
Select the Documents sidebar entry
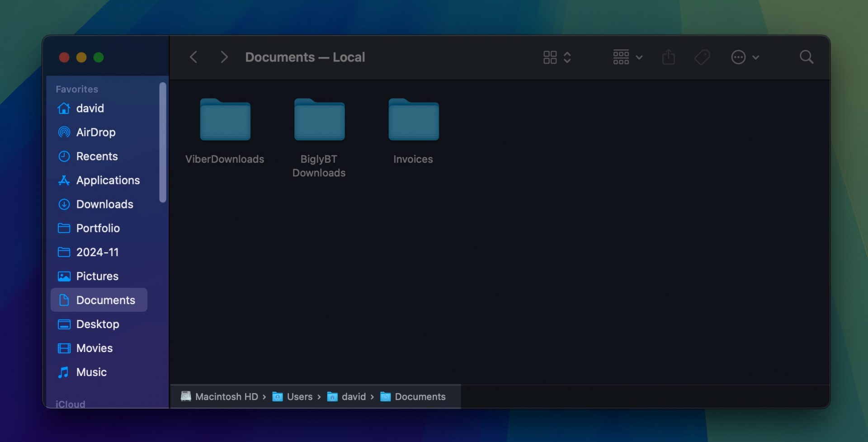(x=105, y=300)
